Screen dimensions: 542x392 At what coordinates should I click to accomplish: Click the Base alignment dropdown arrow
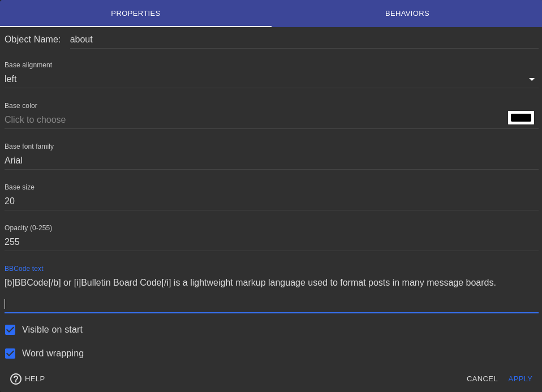coord(531,80)
